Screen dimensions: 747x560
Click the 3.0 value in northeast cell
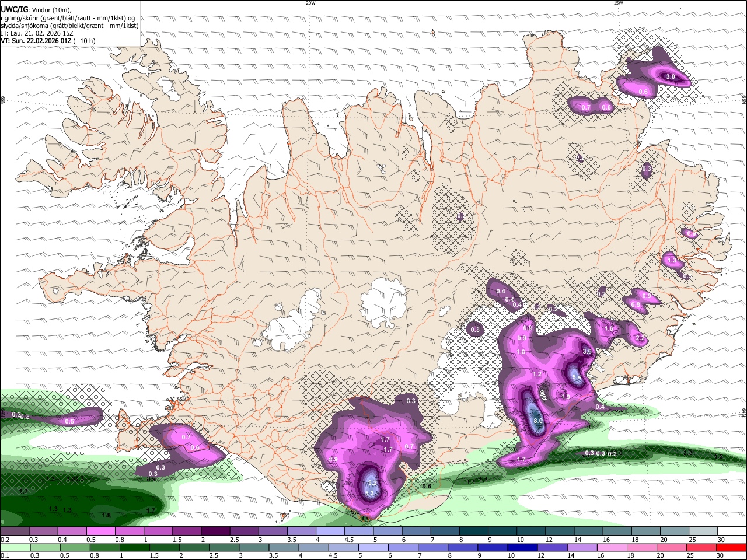[x=671, y=76]
